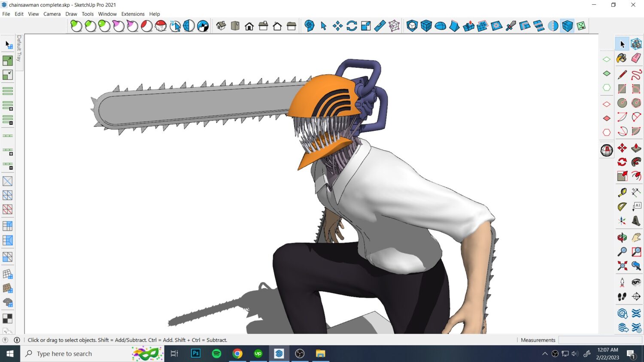Open Spotify from the taskbar

tap(216, 354)
